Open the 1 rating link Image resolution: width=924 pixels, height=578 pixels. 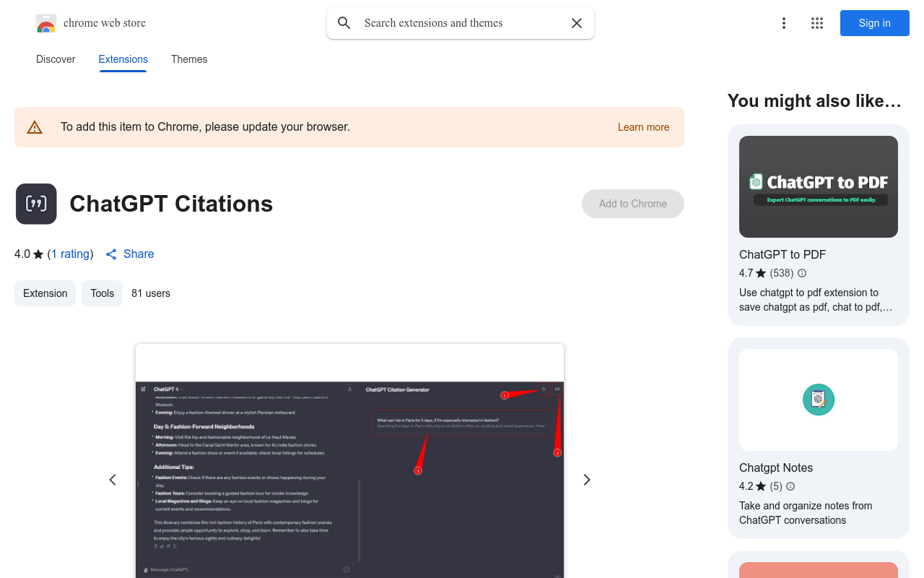[70, 254]
